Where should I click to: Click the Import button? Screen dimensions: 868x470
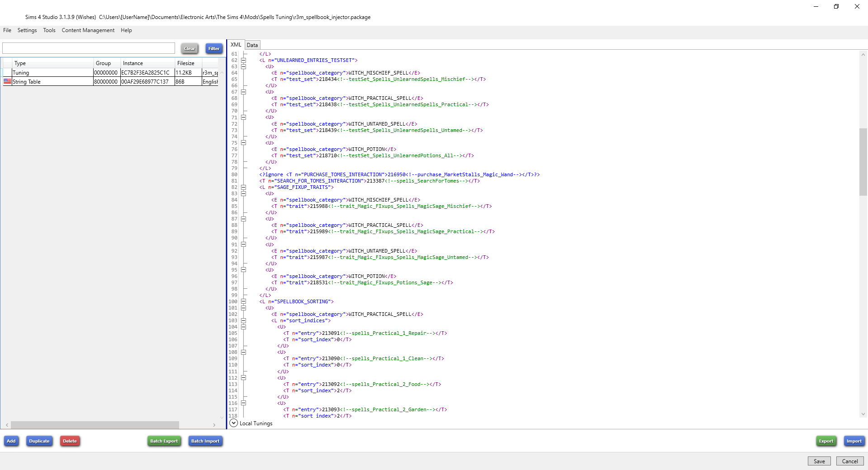[854, 441]
